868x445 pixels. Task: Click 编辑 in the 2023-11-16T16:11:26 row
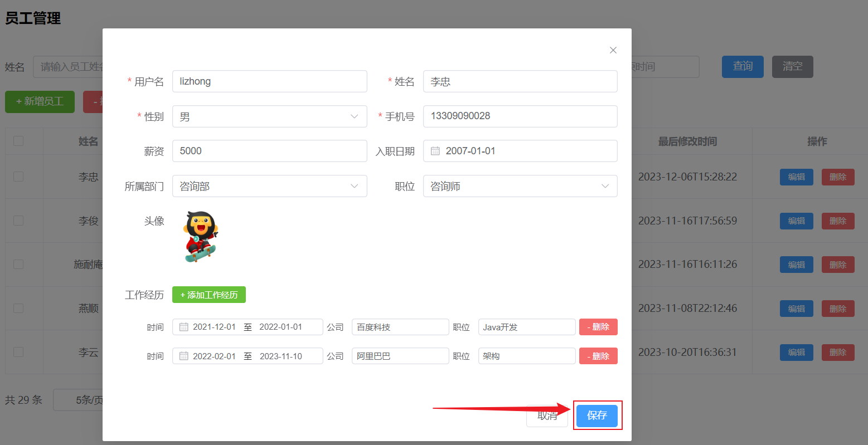(x=796, y=265)
